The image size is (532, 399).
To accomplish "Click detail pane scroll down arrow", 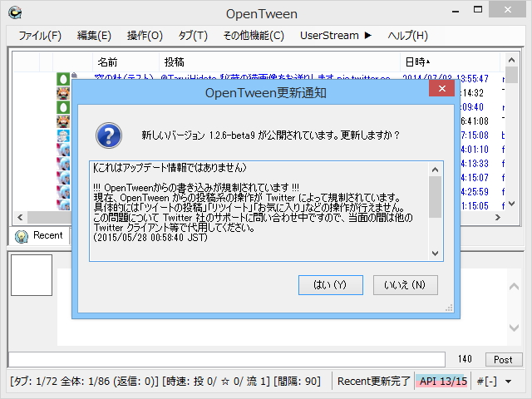I will (x=514, y=328).
